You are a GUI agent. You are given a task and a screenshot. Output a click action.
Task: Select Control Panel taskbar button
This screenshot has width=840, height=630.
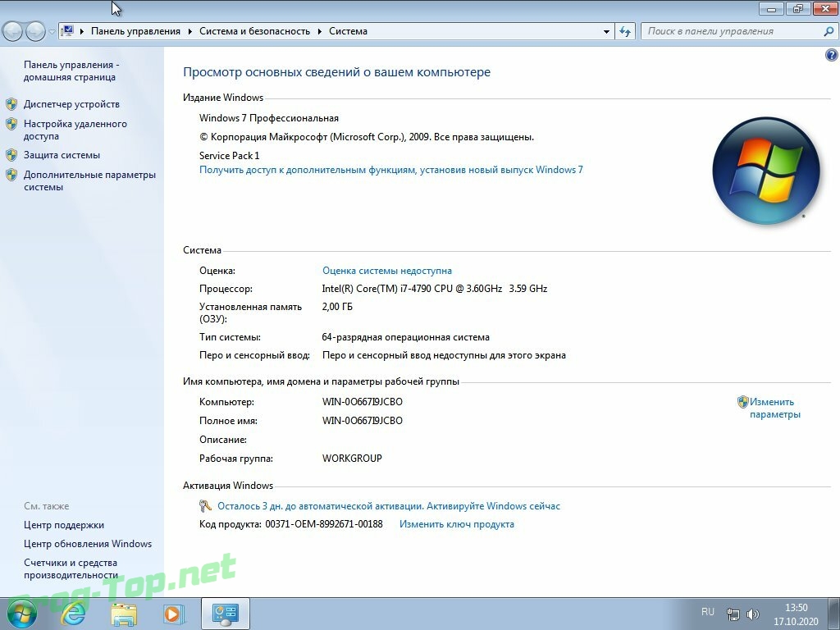coord(225,614)
